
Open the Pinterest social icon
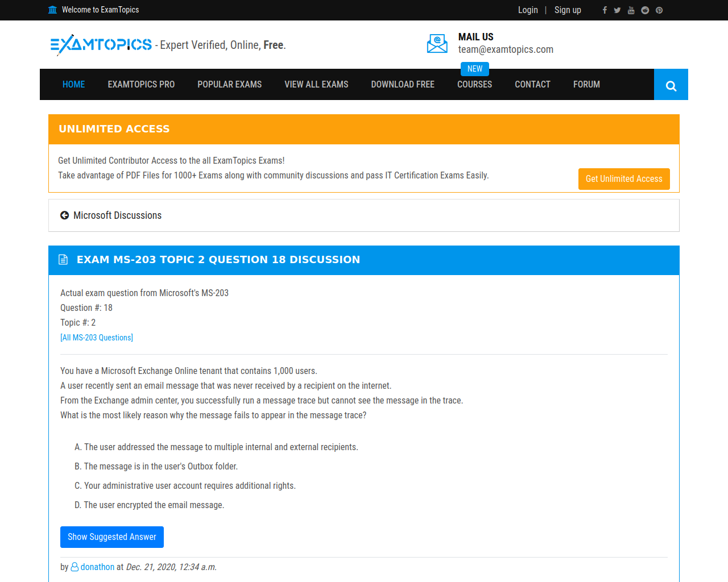coord(659,10)
